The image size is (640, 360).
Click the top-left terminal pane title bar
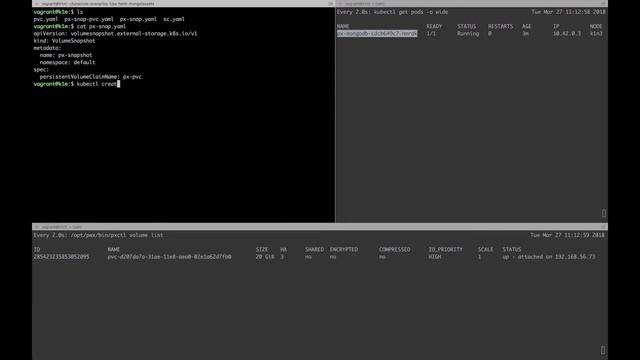(183, 4)
